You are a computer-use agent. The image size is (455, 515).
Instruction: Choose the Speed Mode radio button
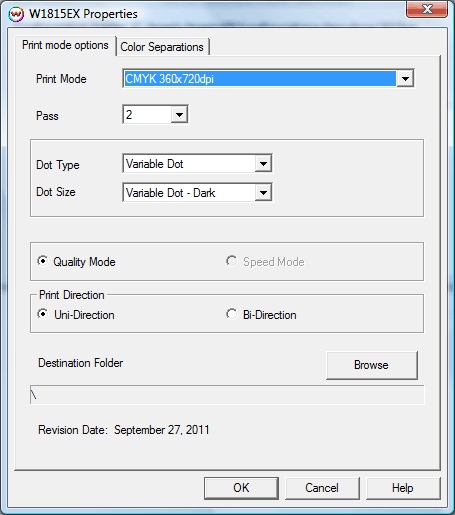click(231, 261)
